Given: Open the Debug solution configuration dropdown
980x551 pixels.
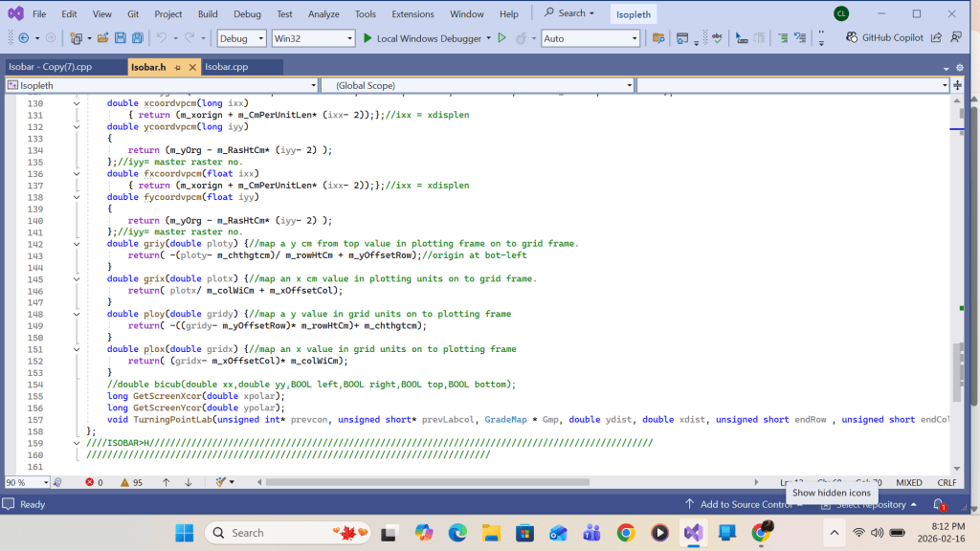Looking at the screenshot, I should (242, 38).
